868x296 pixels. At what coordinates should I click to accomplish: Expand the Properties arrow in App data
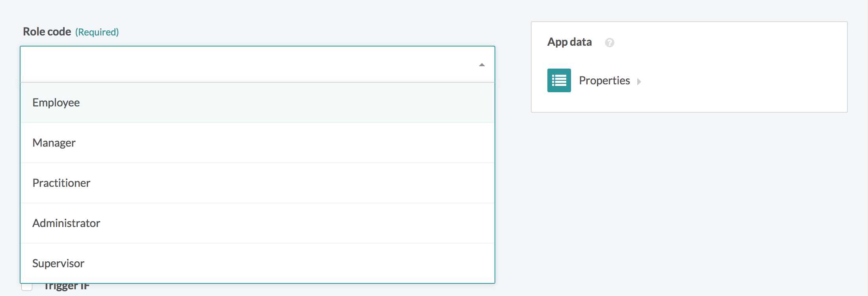[639, 82]
